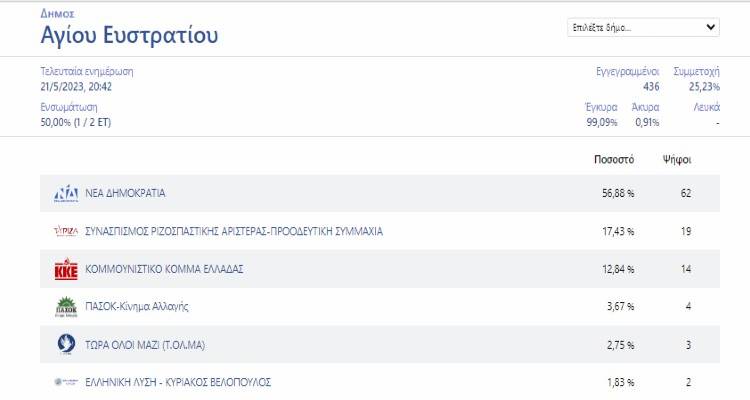Click the ΠΑΣΟΚ green sun logo
Viewport: 750px width, 400px height.
pos(66,307)
